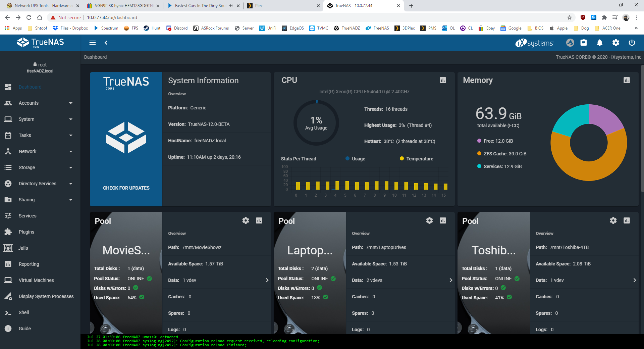644x349 pixels.
Task: Open Toshiba-4TB pool settings gear
Action: (613, 220)
